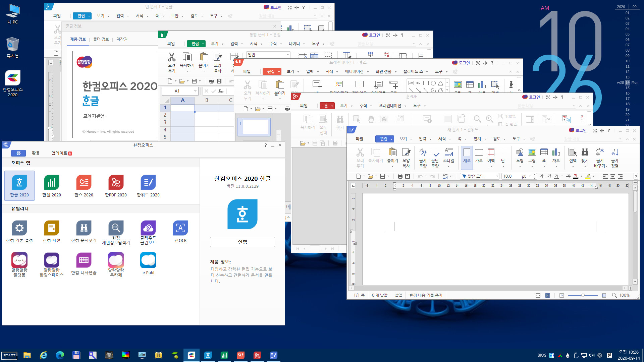Click 글자 정렬 sort icon in 한워드

tap(615, 158)
